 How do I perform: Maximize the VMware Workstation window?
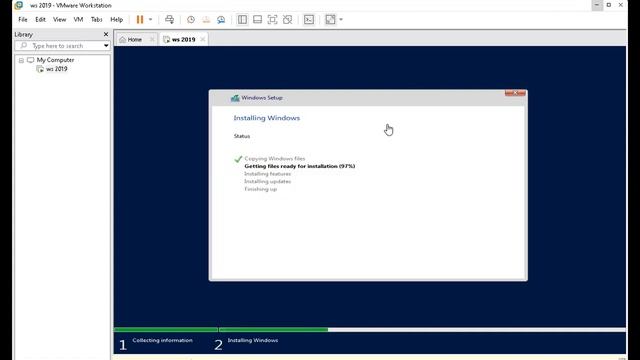pos(609,5)
